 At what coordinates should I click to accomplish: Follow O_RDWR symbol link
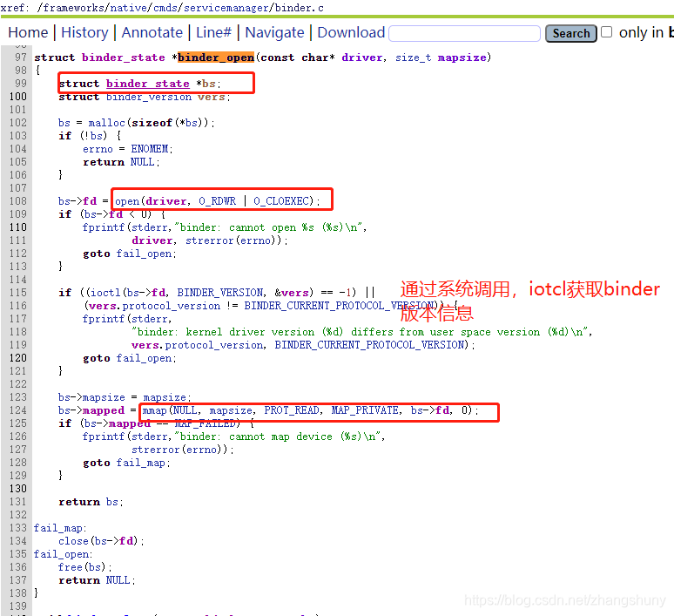coord(217,201)
